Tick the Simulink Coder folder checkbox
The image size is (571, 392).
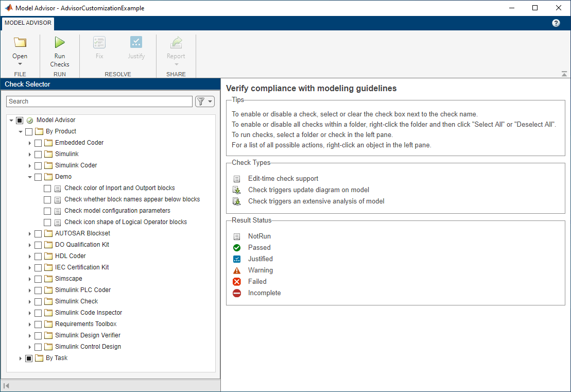pyautogui.click(x=38, y=165)
